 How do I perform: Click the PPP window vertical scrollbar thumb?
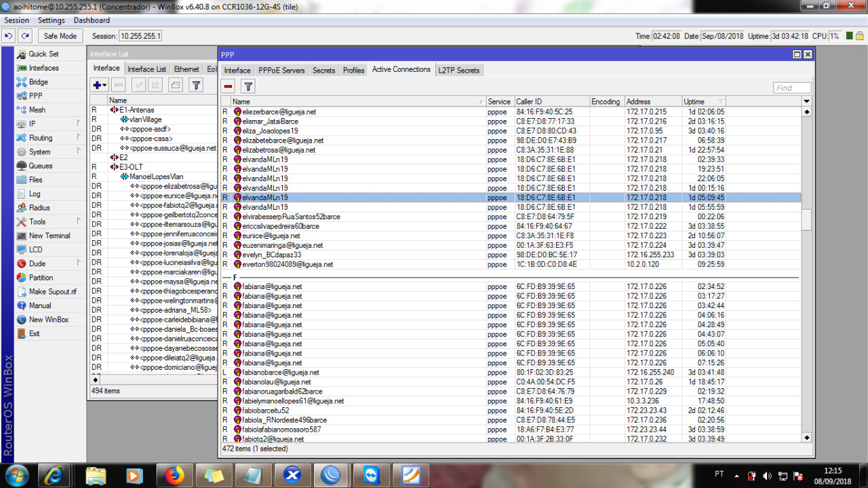click(806, 220)
